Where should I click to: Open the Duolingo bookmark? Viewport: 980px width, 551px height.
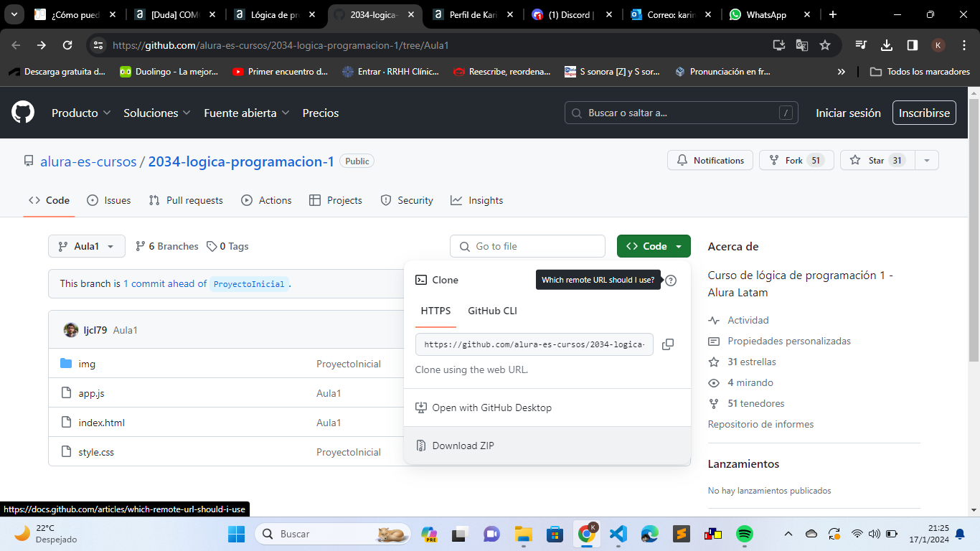(169, 72)
